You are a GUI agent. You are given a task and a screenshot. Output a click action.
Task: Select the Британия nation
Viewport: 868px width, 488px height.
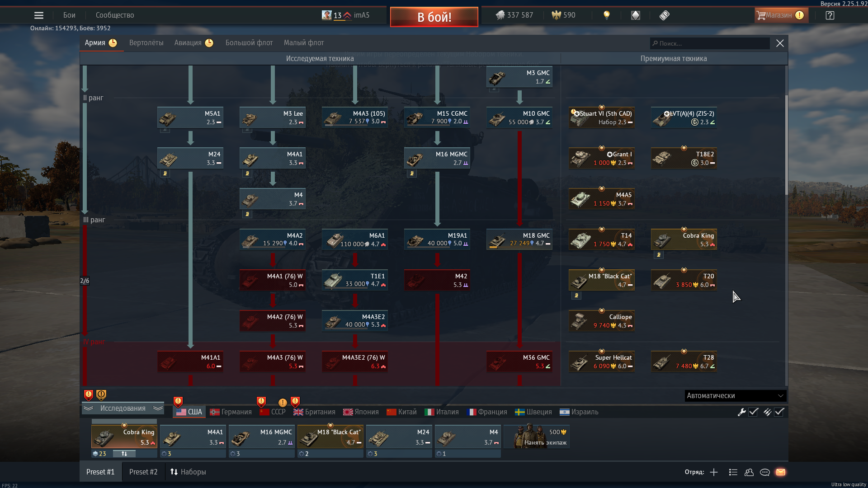coord(314,412)
